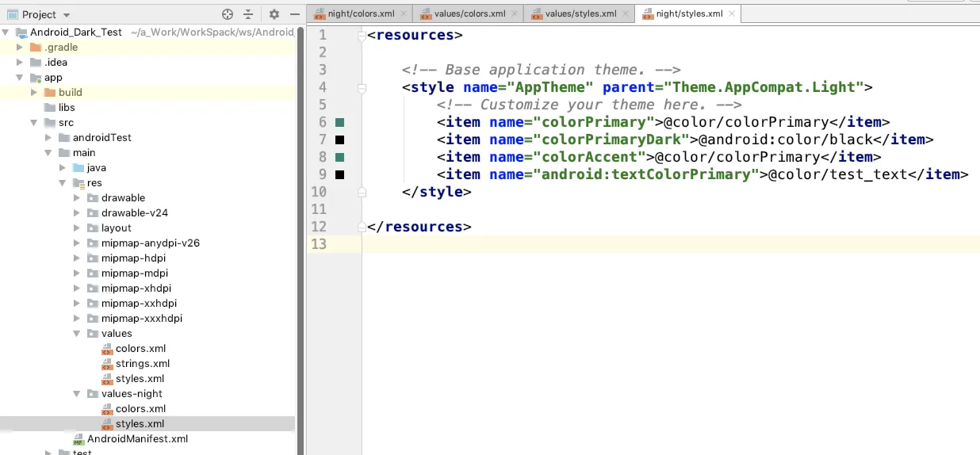Select the mipmap-xxxhdpi folder

(141, 319)
